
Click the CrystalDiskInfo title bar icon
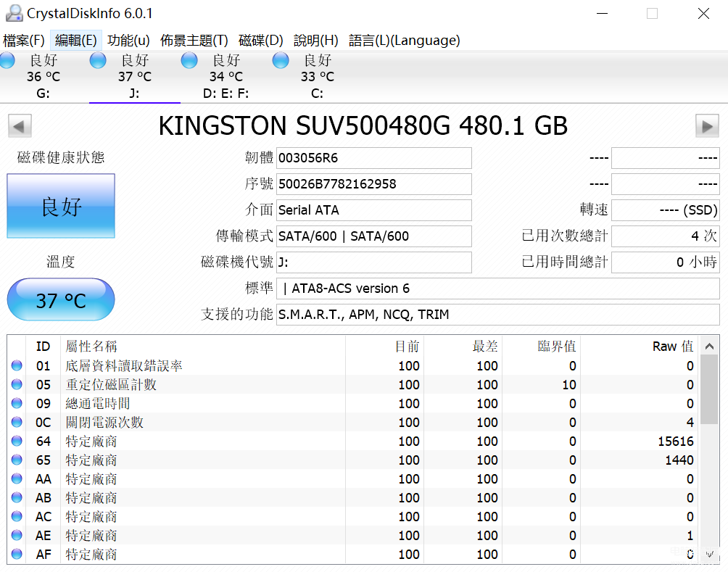pos(14,13)
